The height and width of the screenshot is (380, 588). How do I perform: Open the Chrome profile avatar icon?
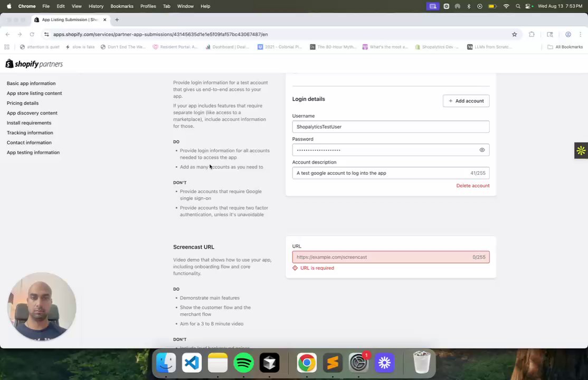click(568, 34)
